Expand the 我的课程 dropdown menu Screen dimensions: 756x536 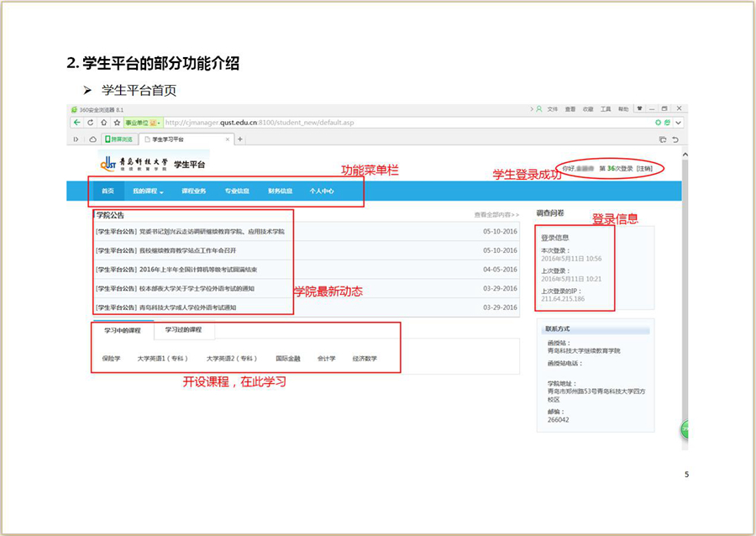148,192
